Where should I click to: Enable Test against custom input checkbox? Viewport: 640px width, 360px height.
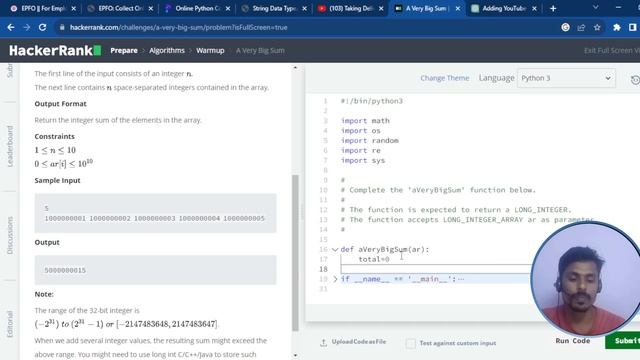410,343
